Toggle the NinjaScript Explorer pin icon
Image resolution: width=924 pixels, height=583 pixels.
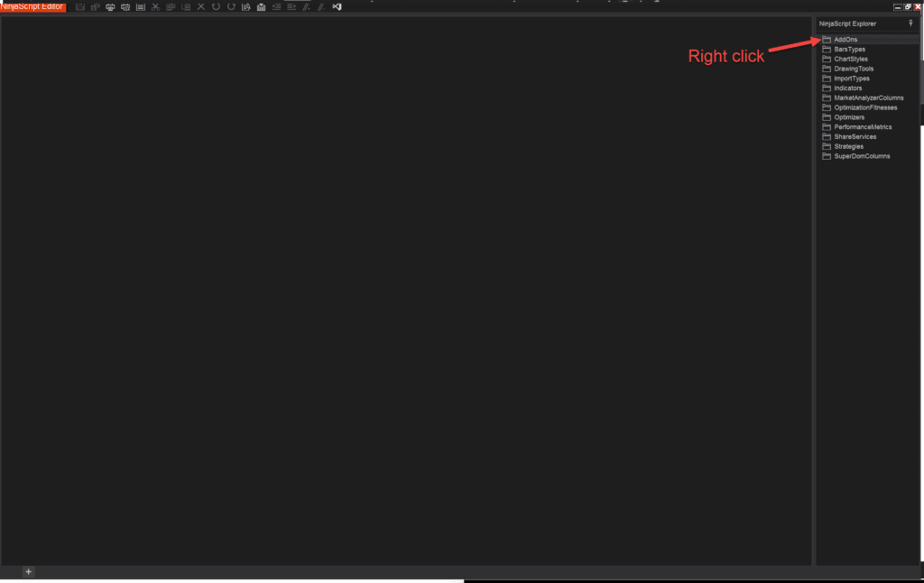coord(910,23)
